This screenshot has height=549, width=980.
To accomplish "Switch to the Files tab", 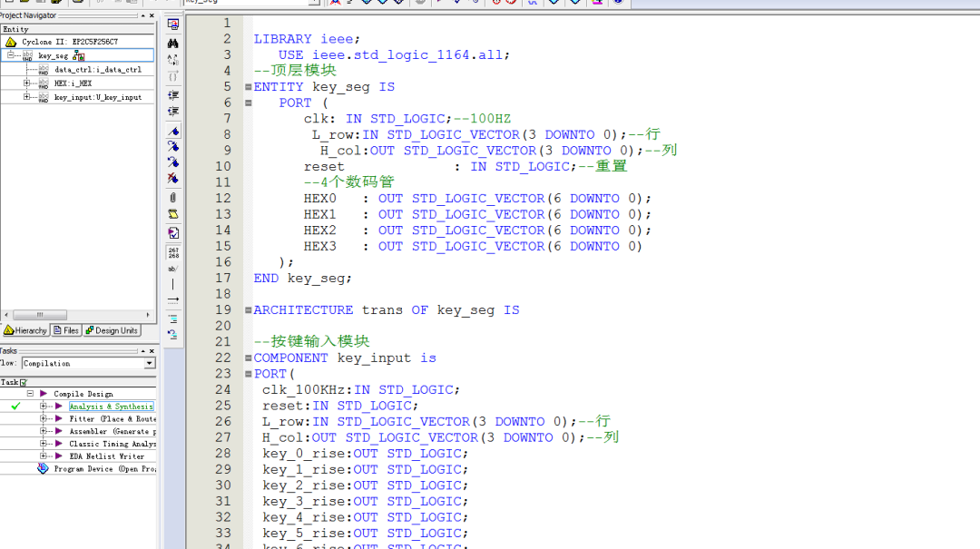I will (66, 330).
